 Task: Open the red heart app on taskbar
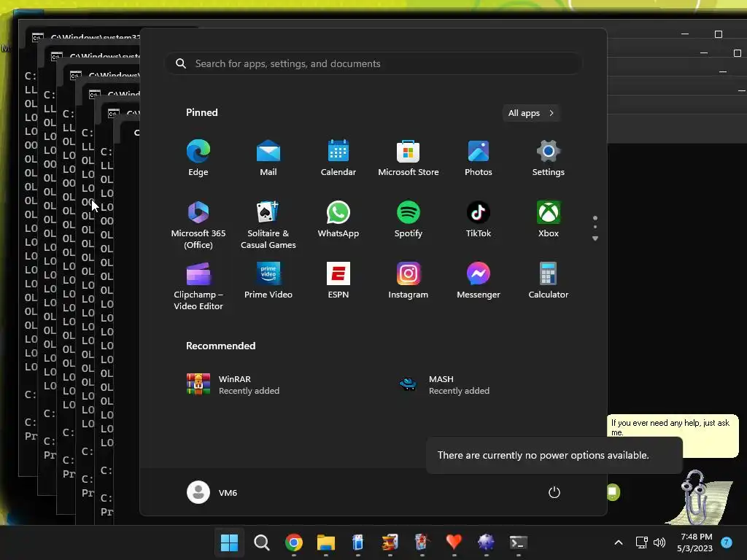click(x=454, y=542)
